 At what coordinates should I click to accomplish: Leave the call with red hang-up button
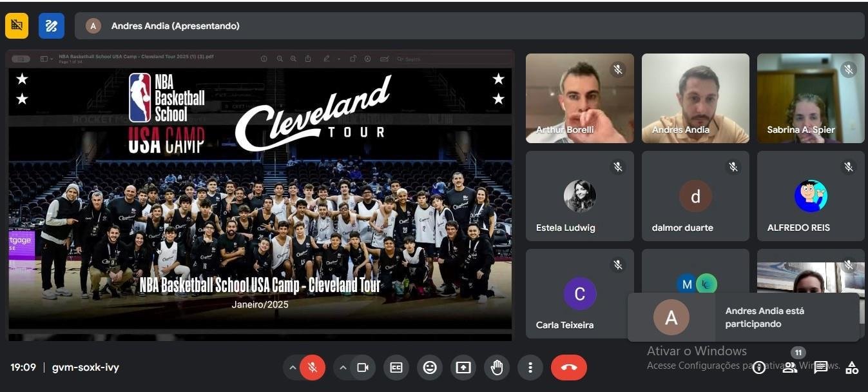[x=569, y=367]
